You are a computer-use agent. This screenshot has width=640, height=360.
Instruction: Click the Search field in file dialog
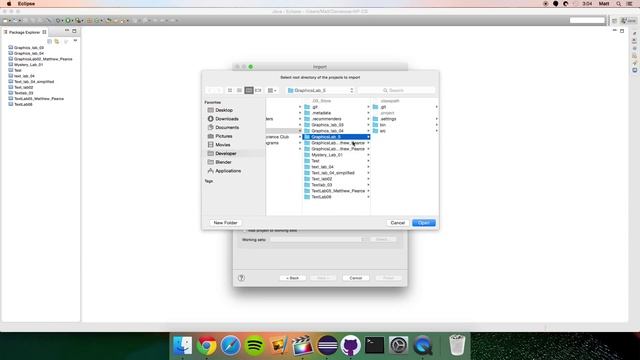tap(396, 90)
